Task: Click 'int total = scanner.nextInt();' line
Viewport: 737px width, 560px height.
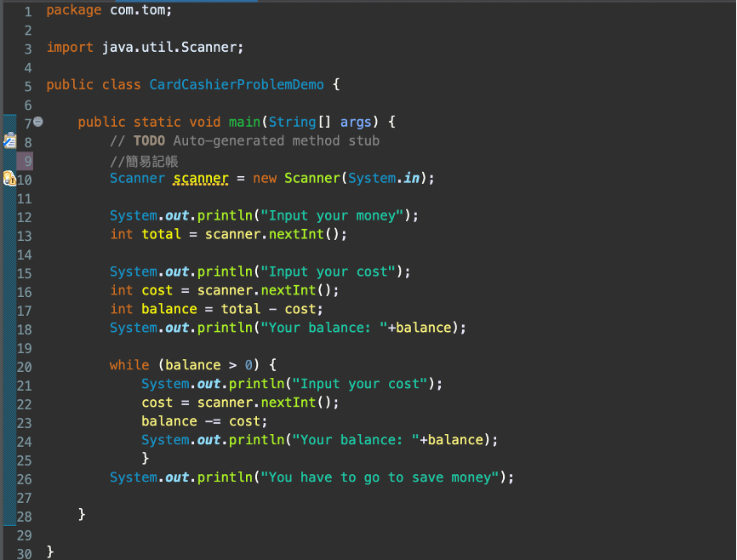Action: [x=228, y=234]
